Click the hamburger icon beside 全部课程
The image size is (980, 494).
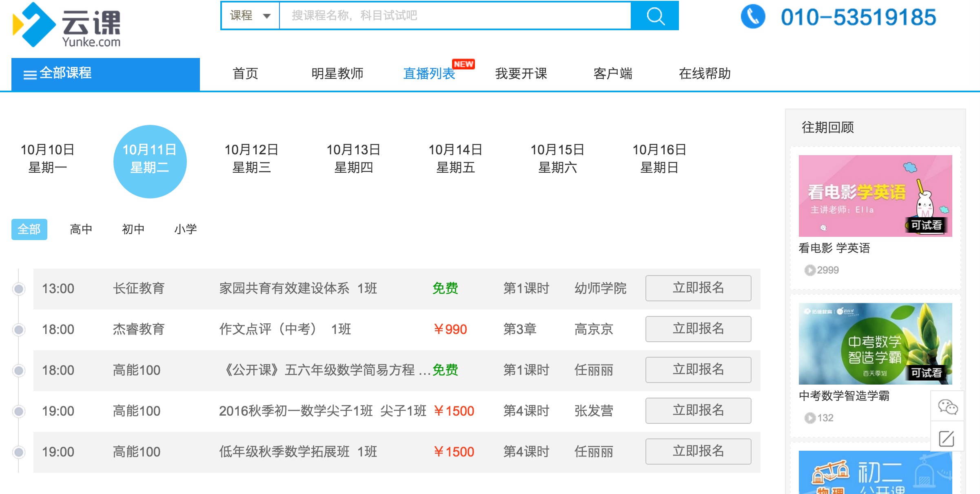[x=30, y=75]
